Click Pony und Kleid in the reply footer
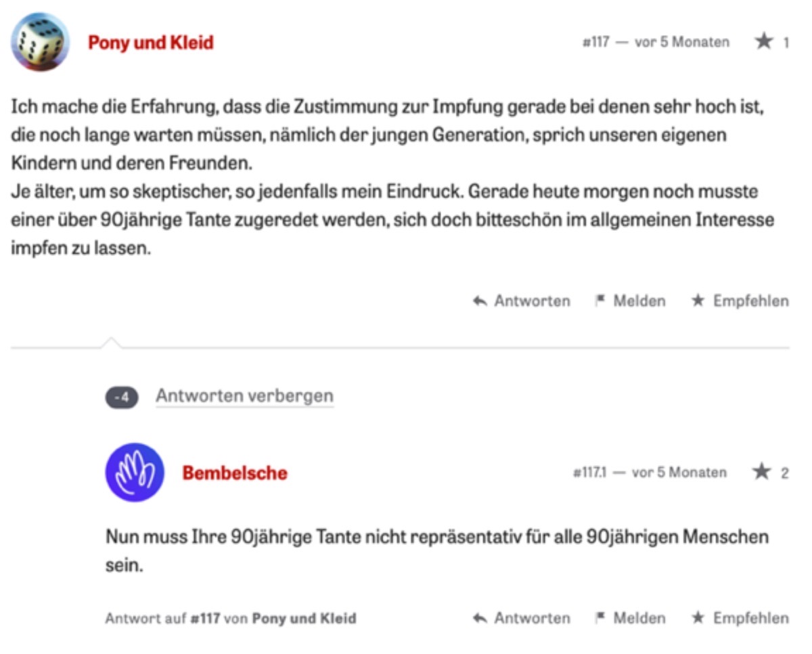This screenshot has width=812, height=654. [x=304, y=619]
